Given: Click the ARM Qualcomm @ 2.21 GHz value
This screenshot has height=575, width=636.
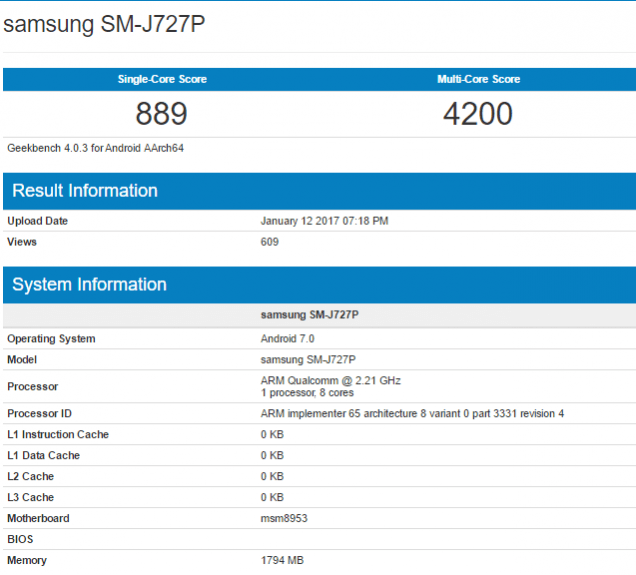Looking at the screenshot, I should pyautogui.click(x=330, y=381).
